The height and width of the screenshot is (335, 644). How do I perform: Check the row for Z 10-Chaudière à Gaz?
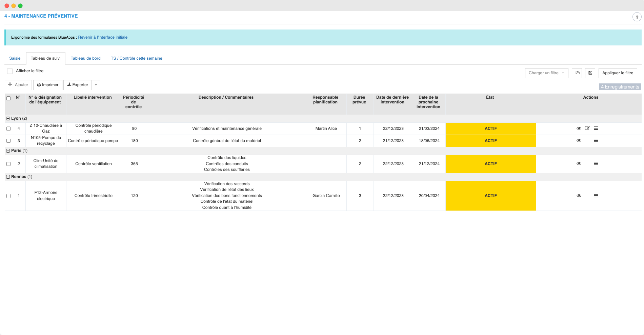pyautogui.click(x=8, y=129)
